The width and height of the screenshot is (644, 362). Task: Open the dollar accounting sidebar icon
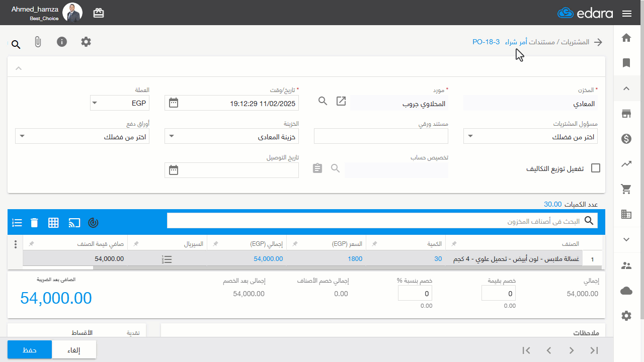(x=626, y=139)
